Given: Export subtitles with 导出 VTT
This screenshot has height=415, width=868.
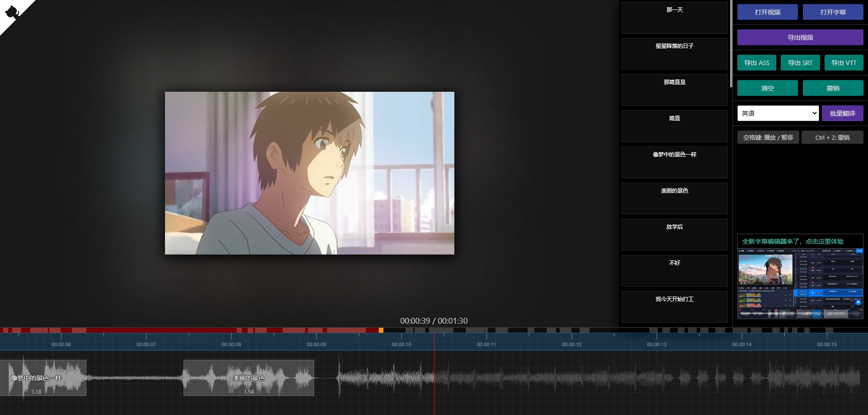Looking at the screenshot, I should coord(844,63).
